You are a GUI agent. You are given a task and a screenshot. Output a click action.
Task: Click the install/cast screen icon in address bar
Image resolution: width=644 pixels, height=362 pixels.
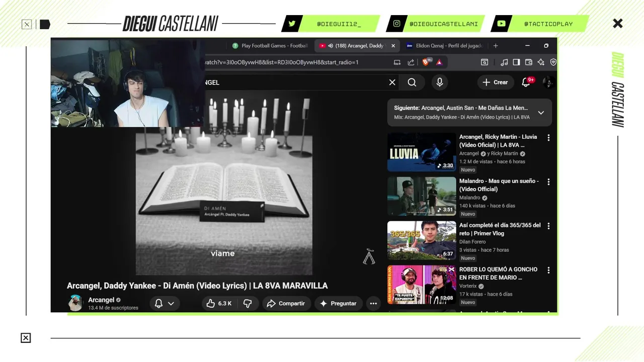397,62
